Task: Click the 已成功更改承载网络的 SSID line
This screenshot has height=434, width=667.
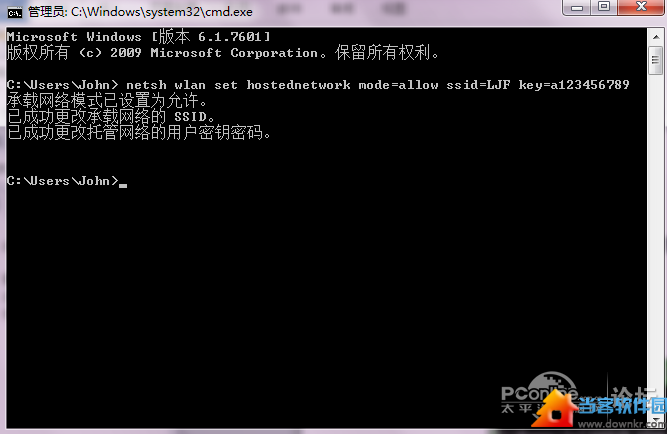Action: [111, 117]
